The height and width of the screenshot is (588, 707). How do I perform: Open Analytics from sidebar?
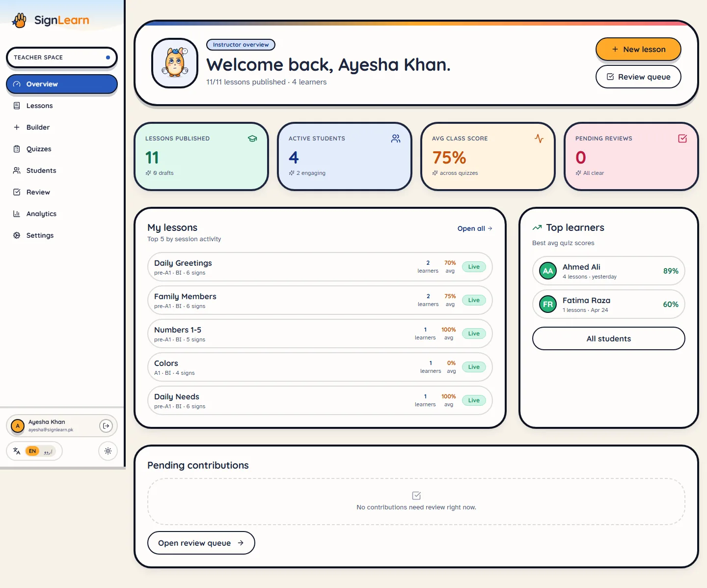tap(62, 214)
